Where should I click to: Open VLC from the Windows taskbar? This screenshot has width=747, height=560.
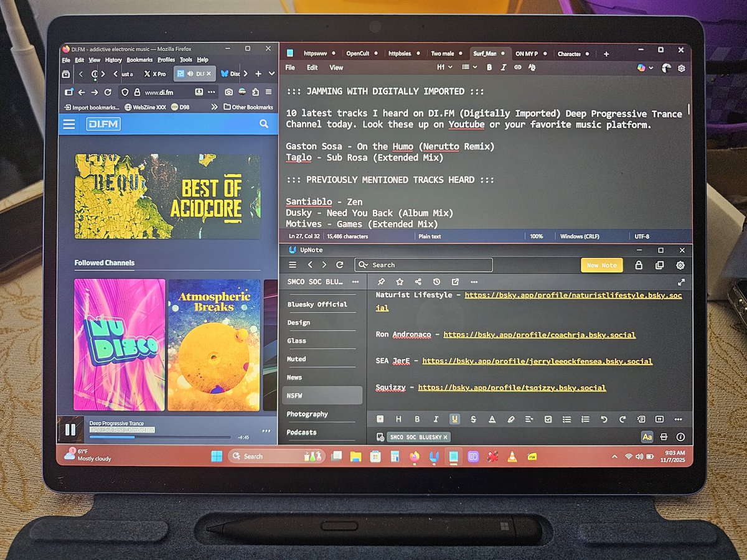coord(512,457)
